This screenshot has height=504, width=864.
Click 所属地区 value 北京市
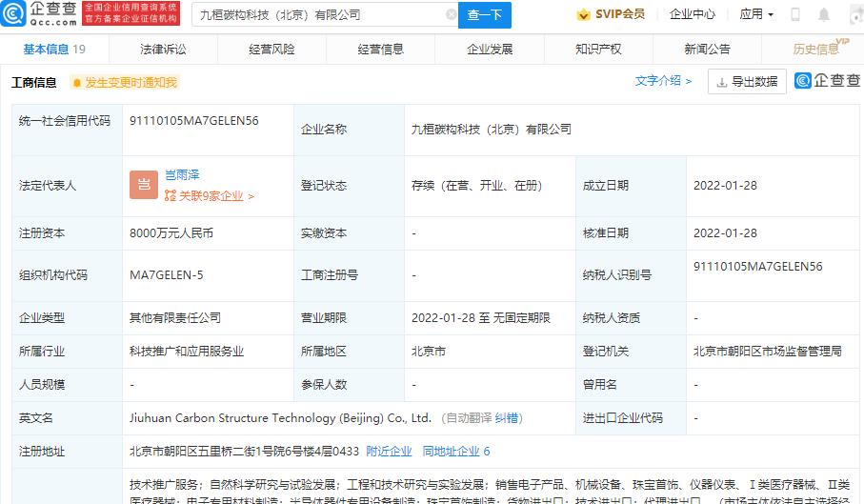[x=428, y=352]
